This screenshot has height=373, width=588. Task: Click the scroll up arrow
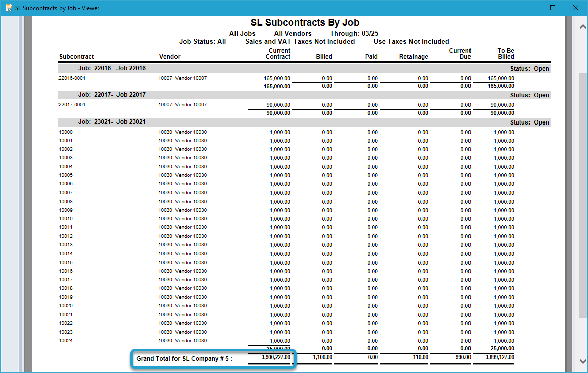(x=583, y=26)
